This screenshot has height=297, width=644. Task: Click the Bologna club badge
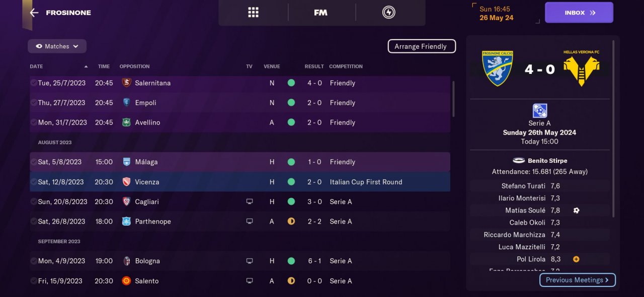click(126, 261)
